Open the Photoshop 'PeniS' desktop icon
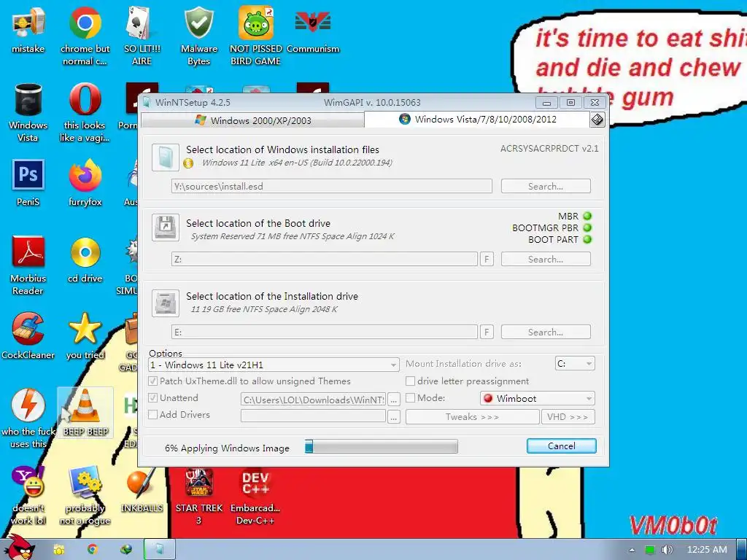 coord(28,183)
